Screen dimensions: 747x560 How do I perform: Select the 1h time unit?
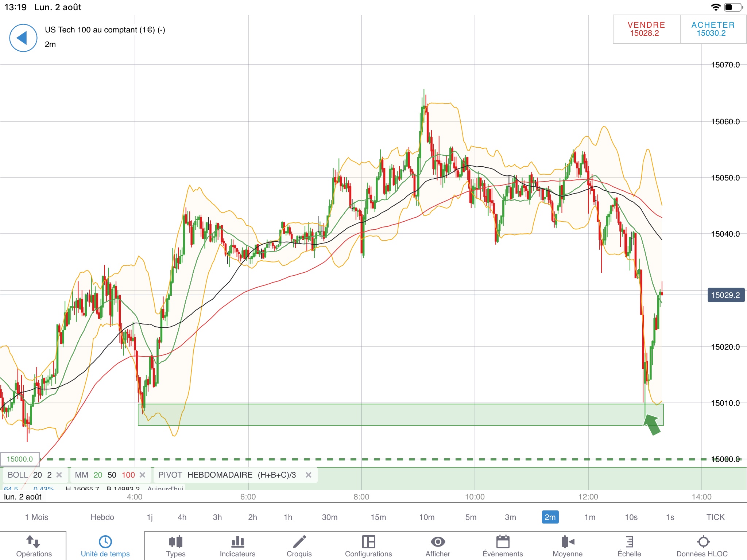(288, 517)
